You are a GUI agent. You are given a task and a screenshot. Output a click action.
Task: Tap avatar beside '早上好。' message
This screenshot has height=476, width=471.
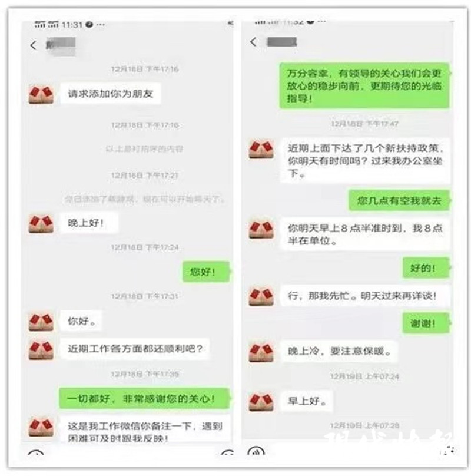pyautogui.click(x=261, y=402)
